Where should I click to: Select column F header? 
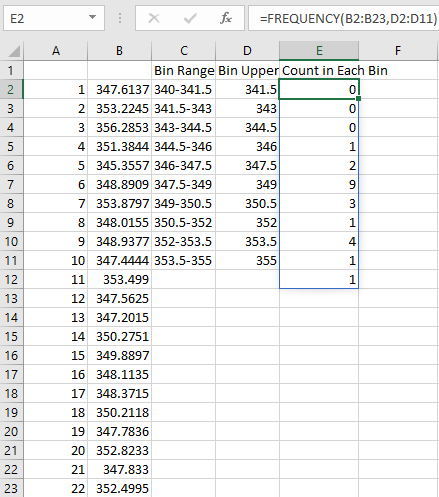pyautogui.click(x=398, y=51)
